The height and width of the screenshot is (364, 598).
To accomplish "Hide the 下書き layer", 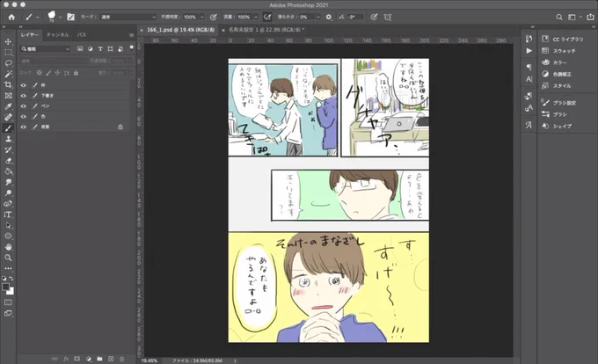I will [24, 96].
